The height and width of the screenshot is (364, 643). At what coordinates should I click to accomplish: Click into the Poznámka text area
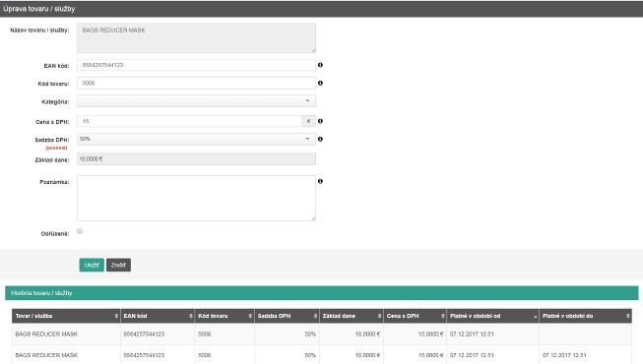(196, 198)
